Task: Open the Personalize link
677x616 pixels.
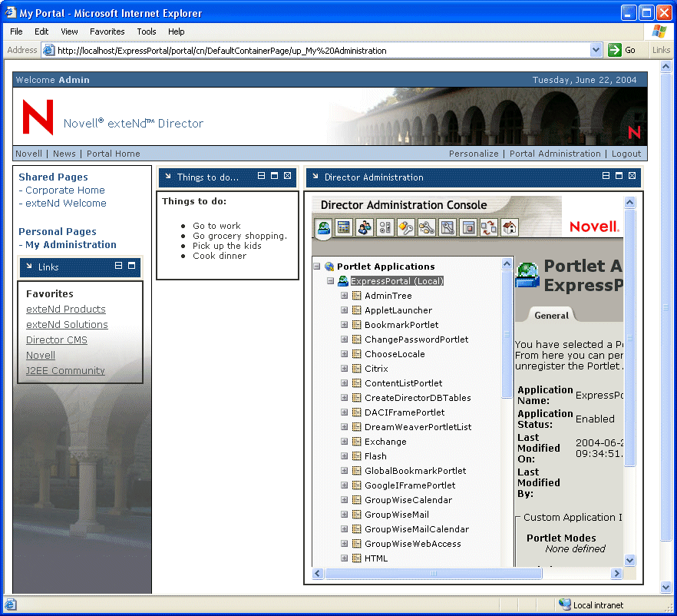Action: 473,154
